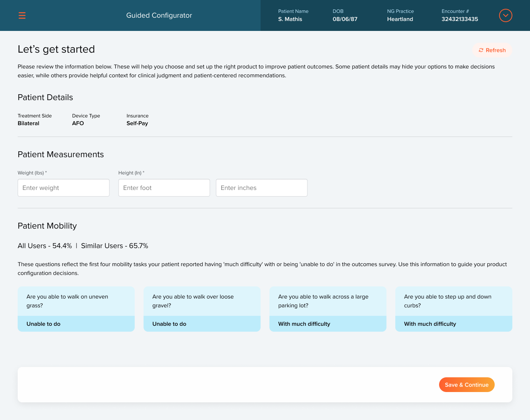Viewport: 530px width, 420px height.
Task: Click All Users - 54.4% text
Action: 45,246
